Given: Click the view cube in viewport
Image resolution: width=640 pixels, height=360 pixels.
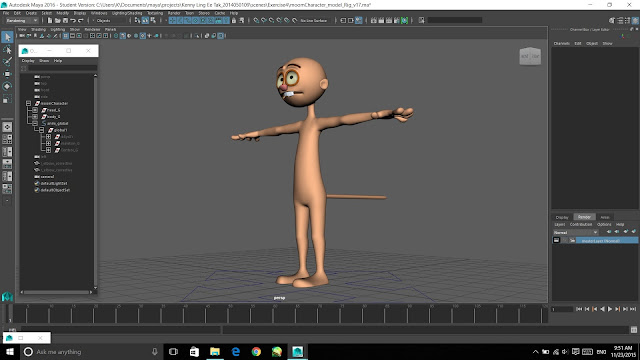Looking at the screenshot, I should 530,56.
